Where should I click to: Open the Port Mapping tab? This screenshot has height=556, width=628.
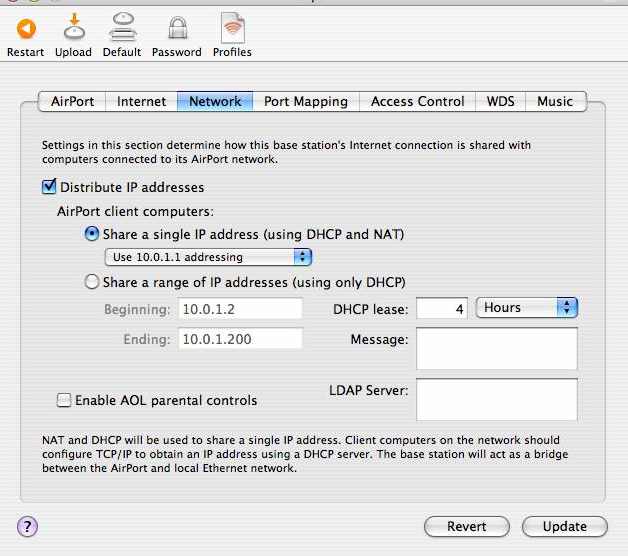tap(306, 101)
